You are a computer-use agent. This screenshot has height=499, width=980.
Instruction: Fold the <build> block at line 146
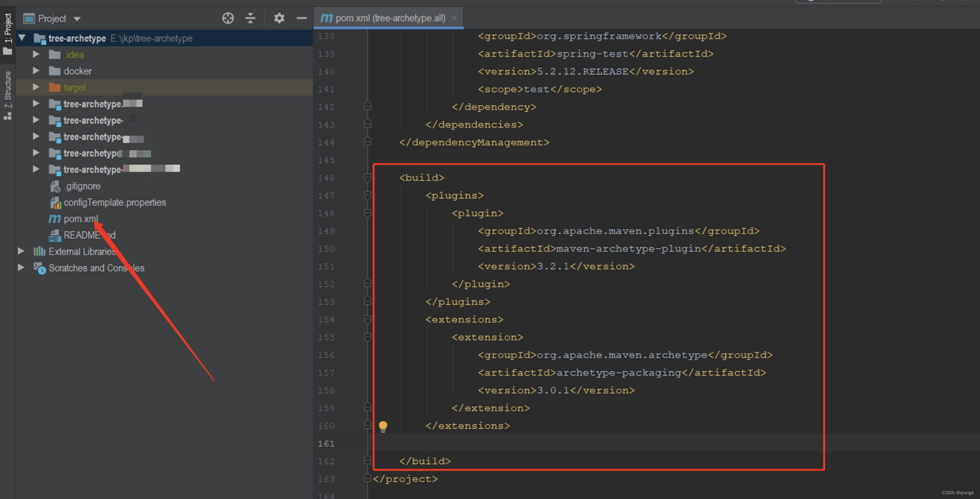367,178
